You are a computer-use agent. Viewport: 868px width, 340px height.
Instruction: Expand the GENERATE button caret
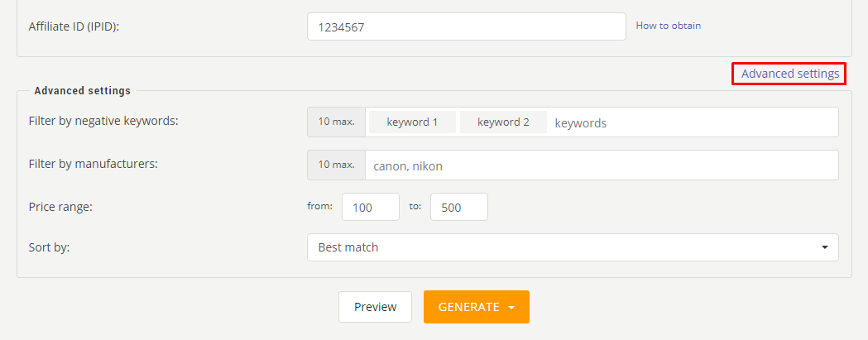pos(511,308)
